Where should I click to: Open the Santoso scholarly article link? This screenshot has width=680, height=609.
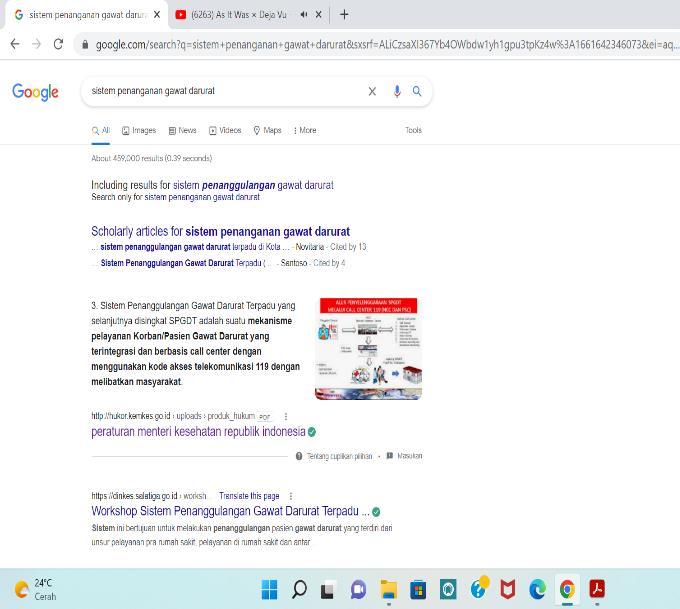[183, 263]
